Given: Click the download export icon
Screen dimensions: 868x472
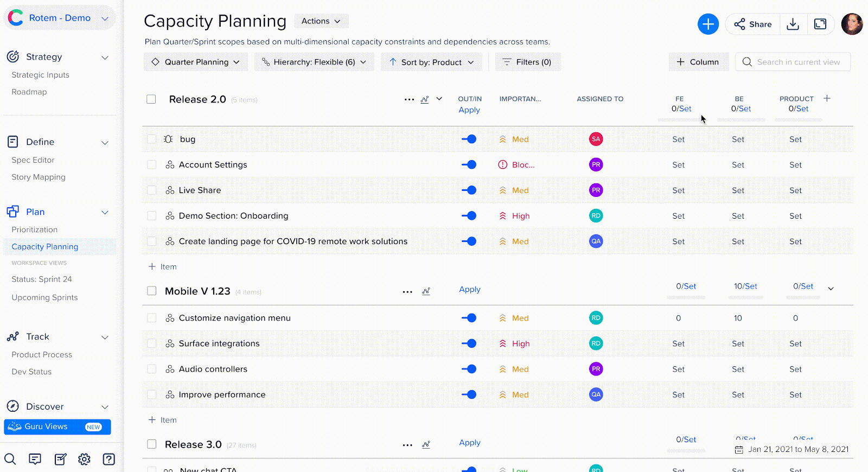Looking at the screenshot, I should pos(793,24).
